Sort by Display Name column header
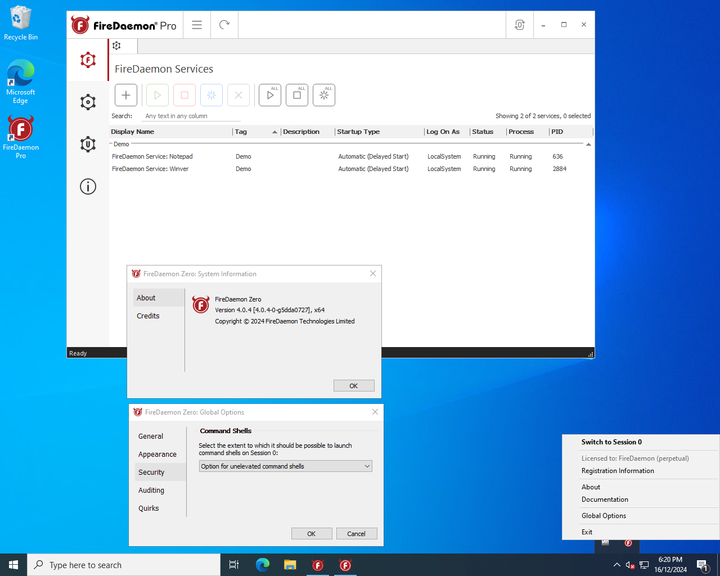This screenshot has width=720, height=576. (x=171, y=132)
